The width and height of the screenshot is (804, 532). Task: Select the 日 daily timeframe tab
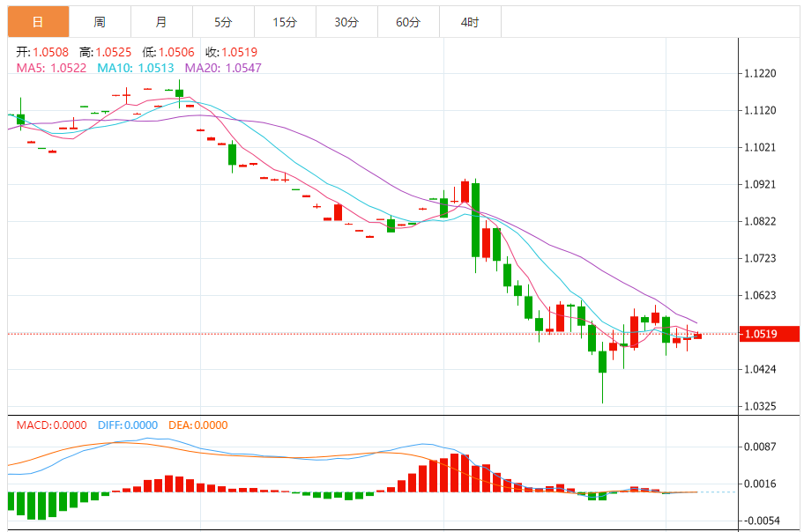coord(39,22)
